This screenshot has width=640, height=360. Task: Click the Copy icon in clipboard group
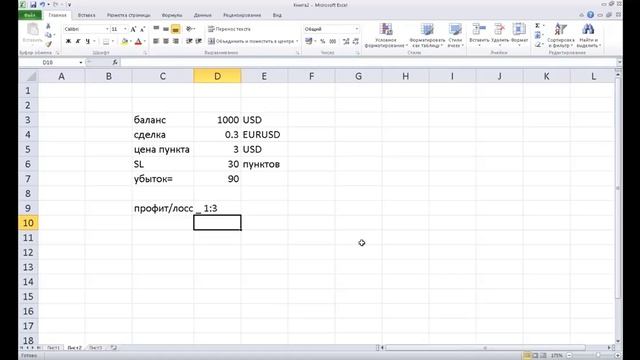48,35
